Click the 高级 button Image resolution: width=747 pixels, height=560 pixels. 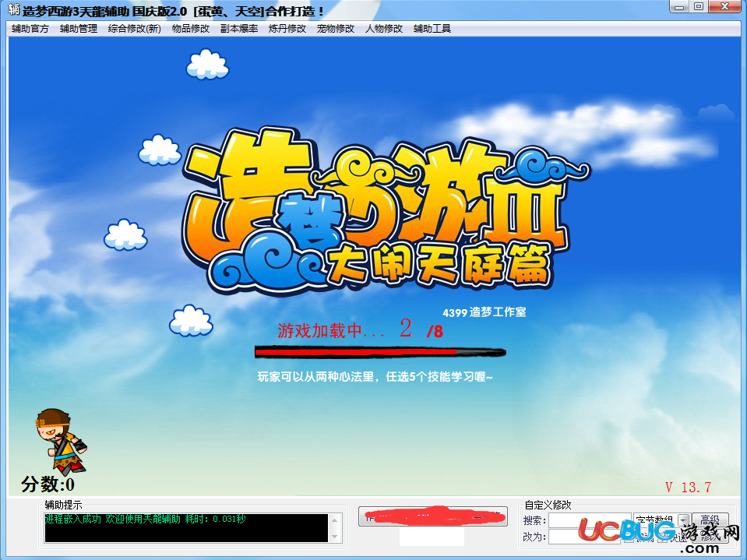pyautogui.click(x=710, y=519)
